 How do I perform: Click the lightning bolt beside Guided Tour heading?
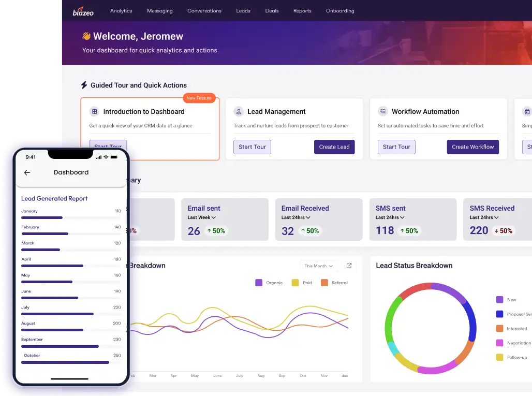(83, 85)
